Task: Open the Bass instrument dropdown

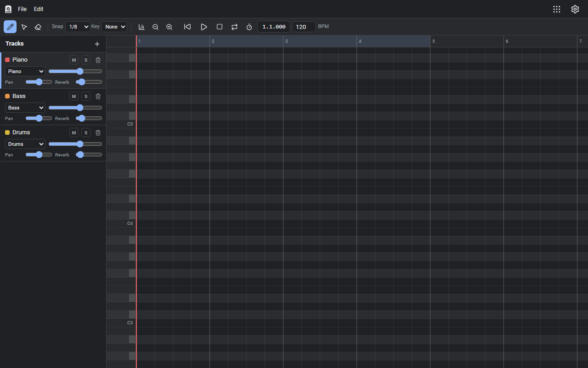Action: 25,108
